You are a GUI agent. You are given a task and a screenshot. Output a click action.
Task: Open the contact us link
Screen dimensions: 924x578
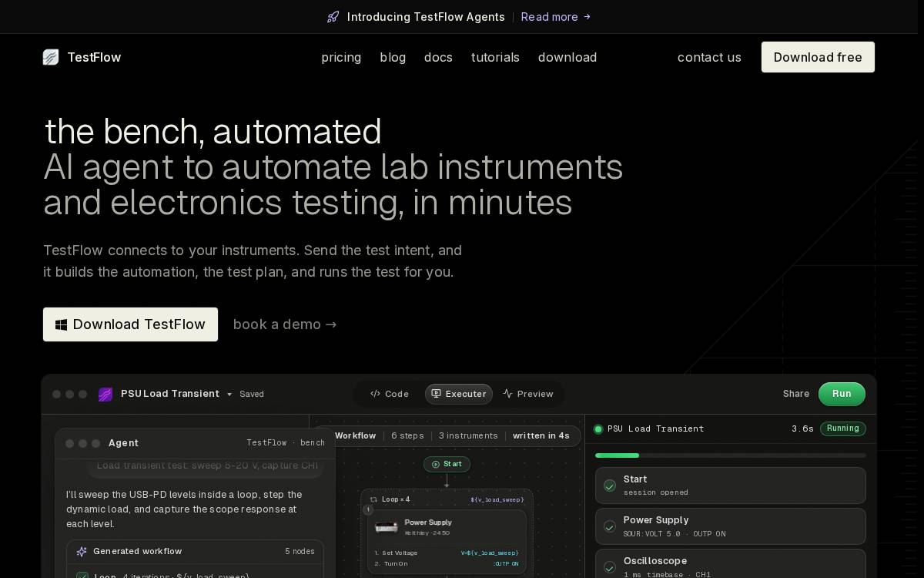pos(709,57)
